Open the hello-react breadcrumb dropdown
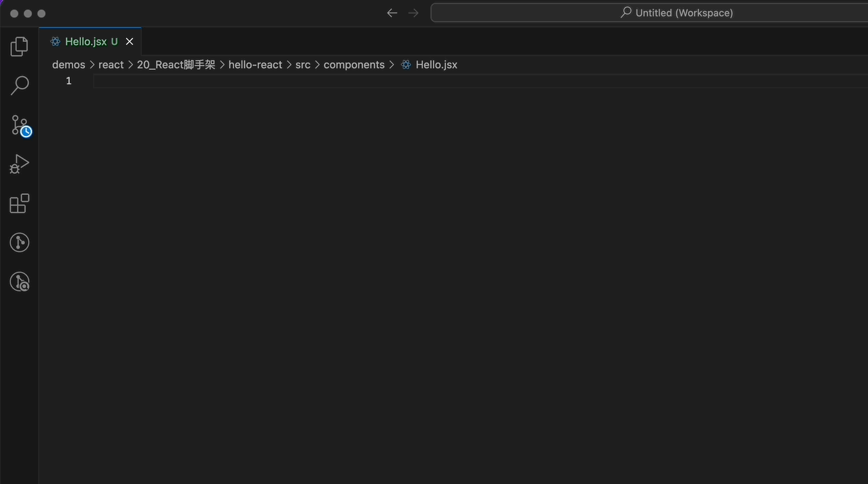The image size is (868, 484). click(x=255, y=64)
